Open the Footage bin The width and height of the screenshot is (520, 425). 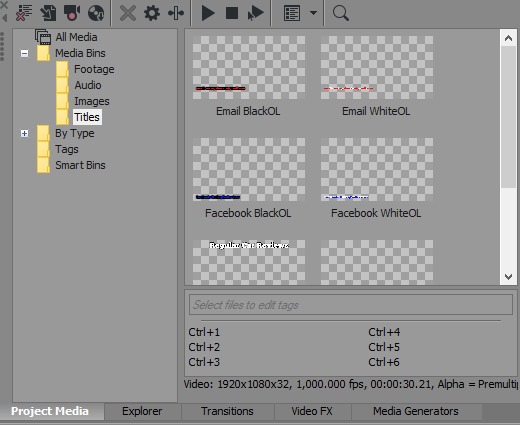click(x=94, y=69)
